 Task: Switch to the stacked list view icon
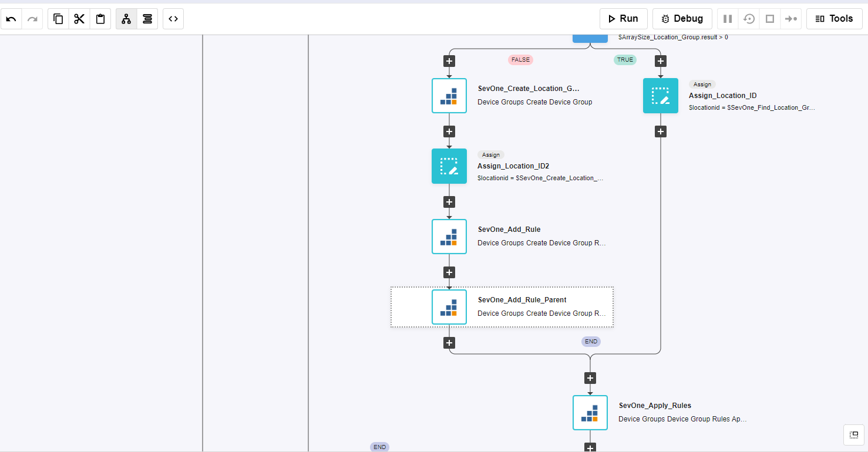147,19
